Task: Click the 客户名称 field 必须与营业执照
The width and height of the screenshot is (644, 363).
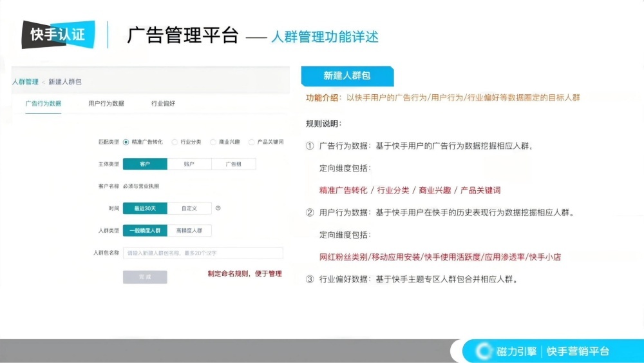Action: pyautogui.click(x=141, y=186)
